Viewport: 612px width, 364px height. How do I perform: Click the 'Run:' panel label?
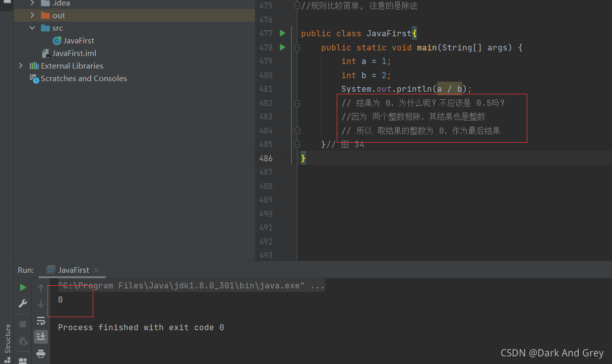pos(26,270)
